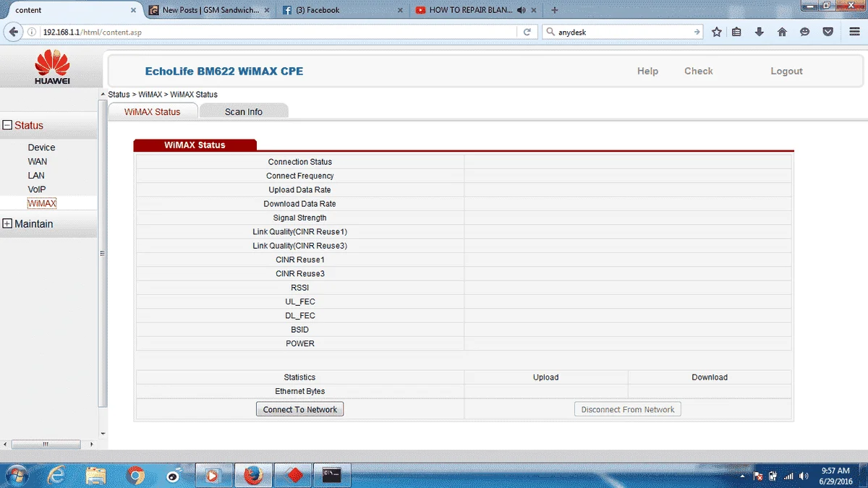
Task: Switch to the HOW TO REPAIR YouTube tab
Action: point(474,10)
